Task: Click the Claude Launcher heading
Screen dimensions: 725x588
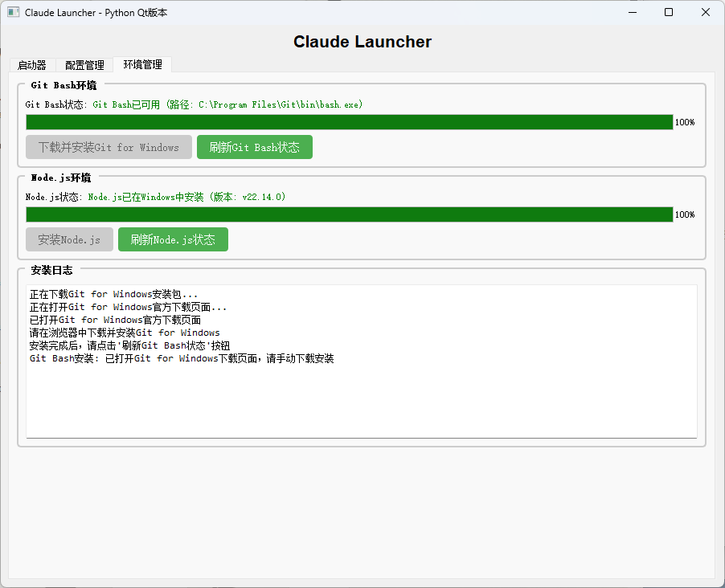Action: [x=362, y=42]
